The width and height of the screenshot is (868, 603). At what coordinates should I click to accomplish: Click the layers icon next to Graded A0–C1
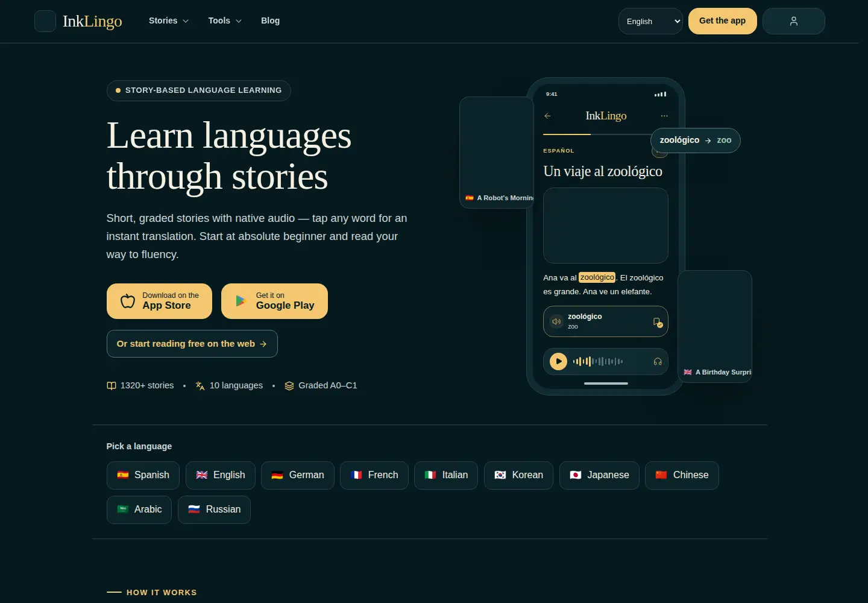tap(289, 386)
